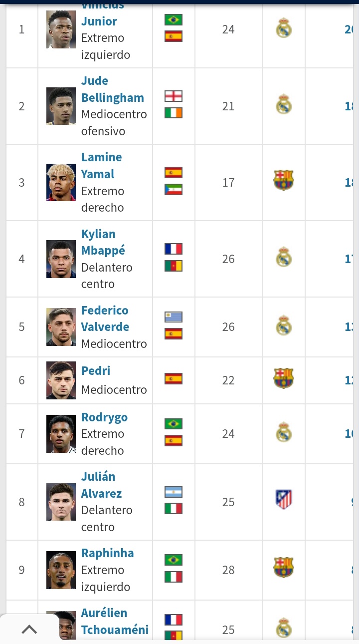Tap the scroll-to-top chevron button

tap(29, 629)
